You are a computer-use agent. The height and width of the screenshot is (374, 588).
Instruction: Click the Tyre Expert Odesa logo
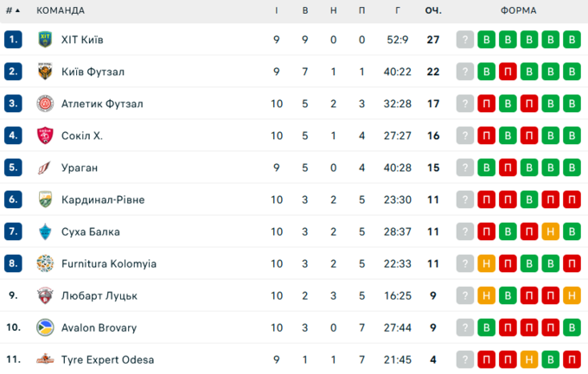pos(45,359)
